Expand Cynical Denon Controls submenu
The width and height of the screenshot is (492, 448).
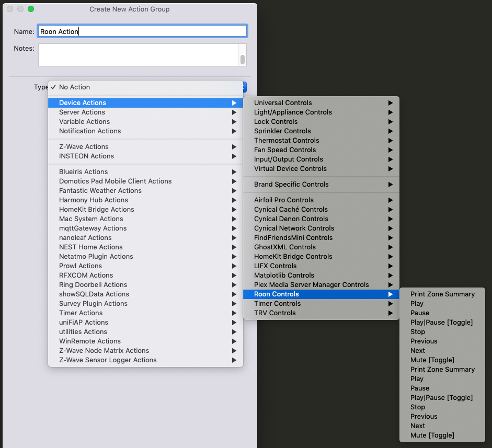[x=322, y=219]
